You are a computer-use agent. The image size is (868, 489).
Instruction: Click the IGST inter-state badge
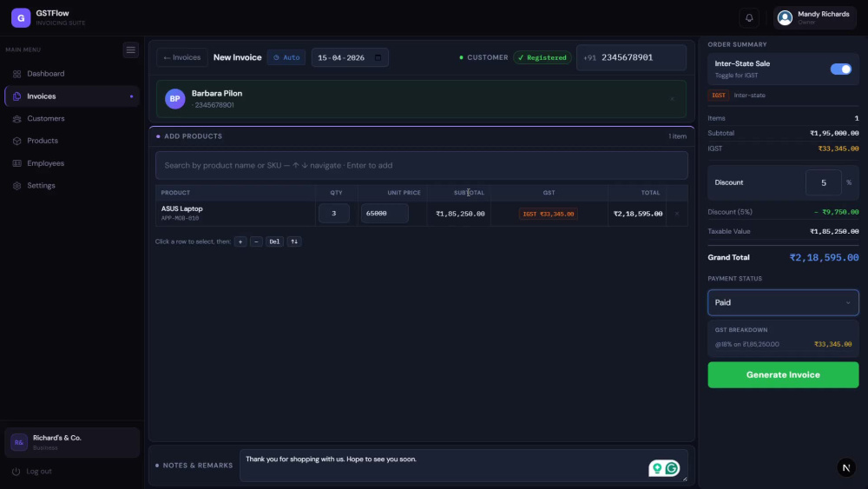coord(718,96)
